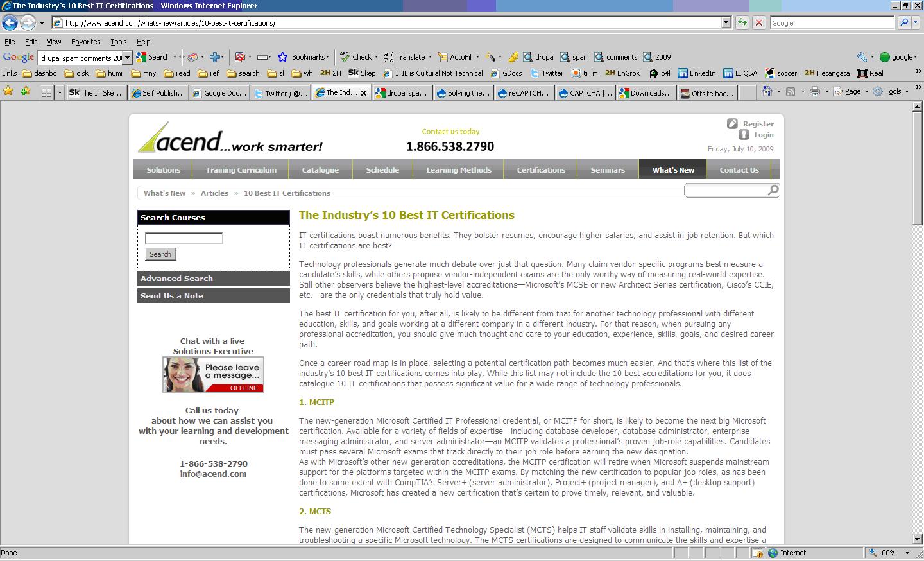Find the word 'drupal' on page
This screenshot has width=924, height=561.
pyautogui.click(x=539, y=57)
